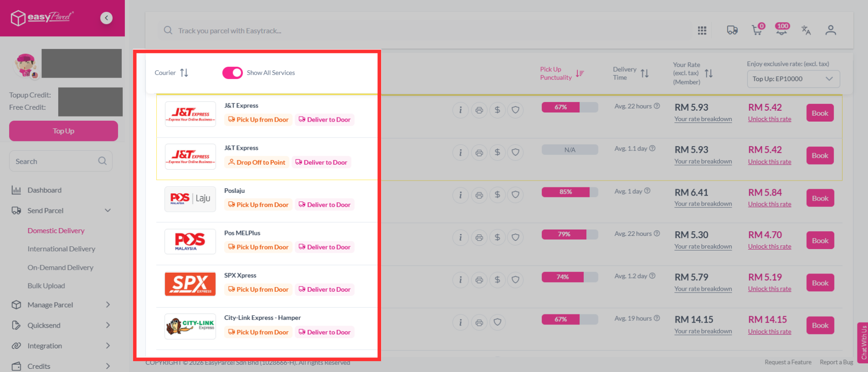
Task: Book the Poslaju service
Action: (820, 198)
